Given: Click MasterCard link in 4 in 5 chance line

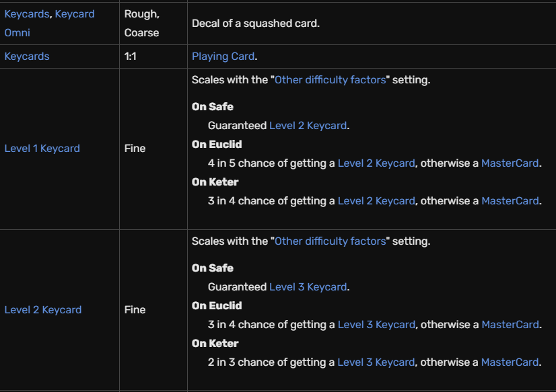Looking at the screenshot, I should [x=510, y=163].
